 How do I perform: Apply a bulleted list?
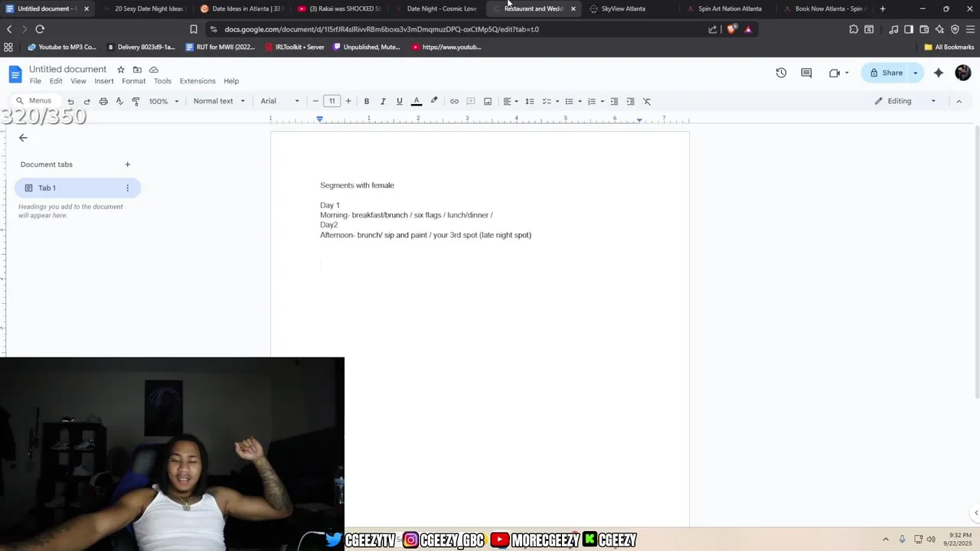(x=569, y=101)
